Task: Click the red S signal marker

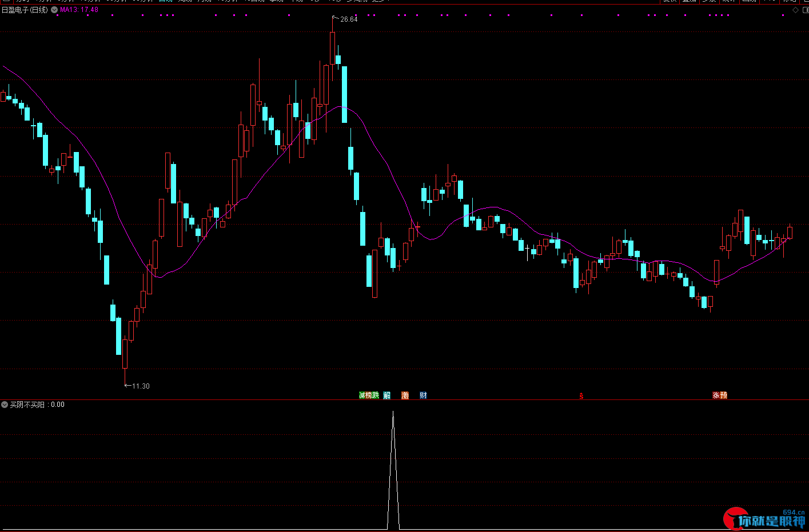Action: point(581,395)
